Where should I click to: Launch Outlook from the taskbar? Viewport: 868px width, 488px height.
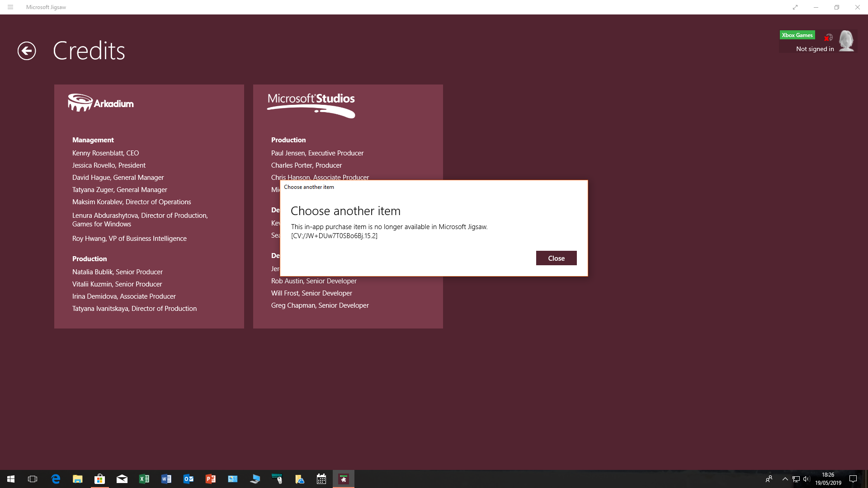[189, 479]
